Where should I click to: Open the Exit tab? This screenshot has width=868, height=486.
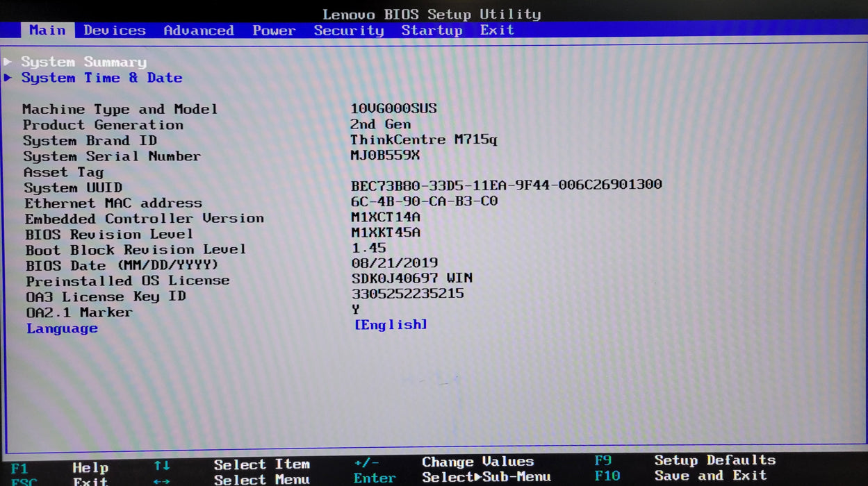(x=497, y=31)
